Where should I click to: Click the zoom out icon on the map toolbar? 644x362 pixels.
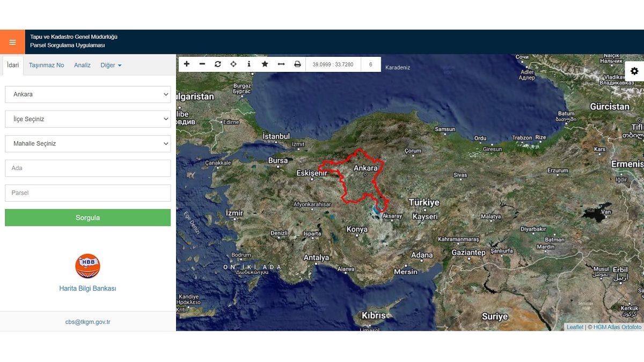pyautogui.click(x=202, y=63)
